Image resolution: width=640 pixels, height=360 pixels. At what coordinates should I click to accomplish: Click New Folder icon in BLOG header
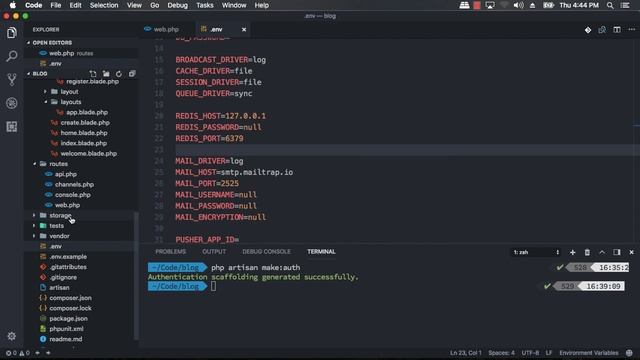coord(106,74)
